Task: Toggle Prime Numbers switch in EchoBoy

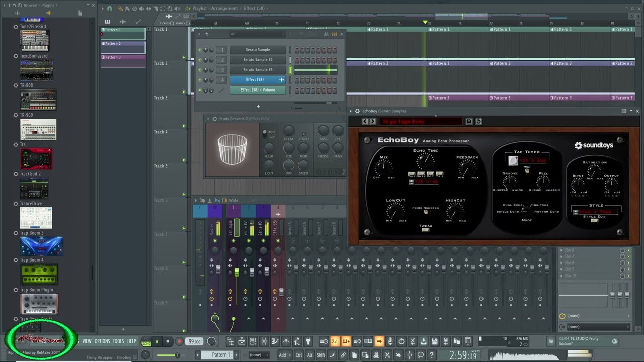Action: click(x=426, y=212)
